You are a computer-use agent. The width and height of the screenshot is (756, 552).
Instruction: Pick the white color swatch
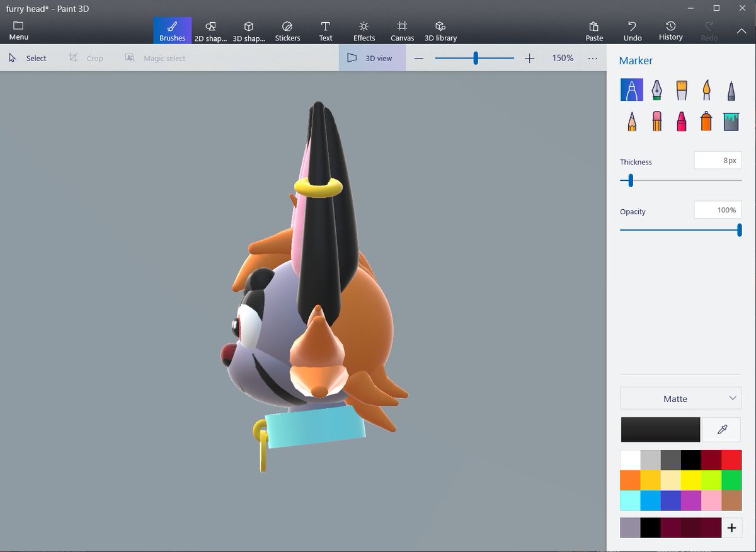point(630,460)
